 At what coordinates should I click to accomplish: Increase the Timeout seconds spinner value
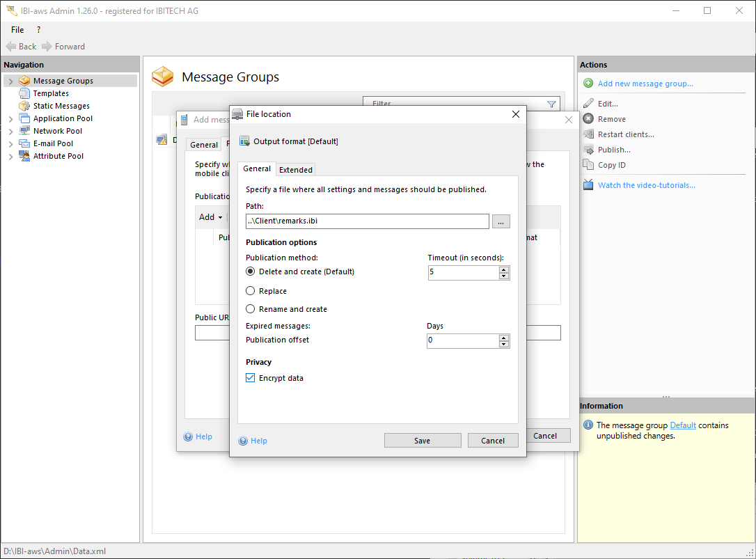[x=504, y=269]
